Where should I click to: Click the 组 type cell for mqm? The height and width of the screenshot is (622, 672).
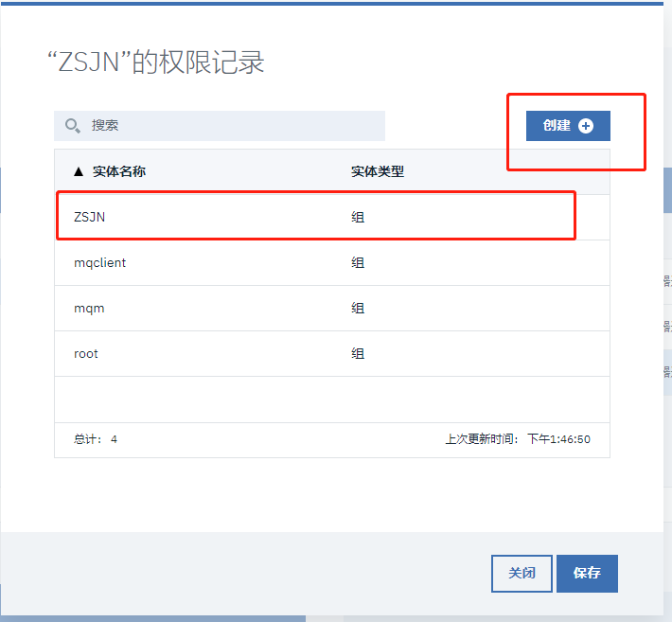point(358,308)
